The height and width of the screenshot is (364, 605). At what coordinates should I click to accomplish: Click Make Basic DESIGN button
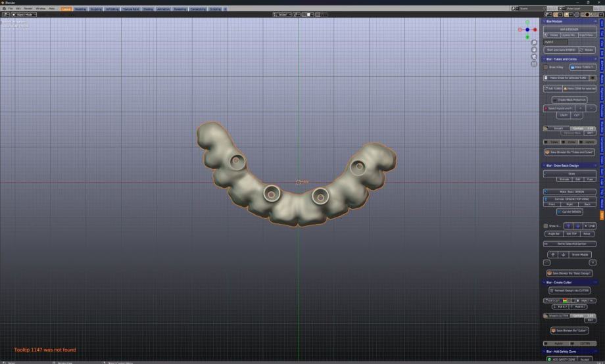click(x=569, y=192)
